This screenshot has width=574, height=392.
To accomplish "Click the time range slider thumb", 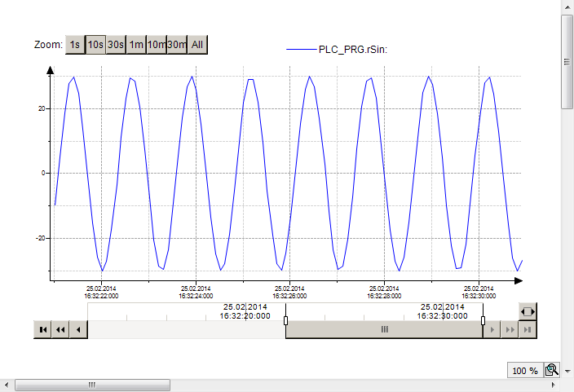I will [384, 329].
